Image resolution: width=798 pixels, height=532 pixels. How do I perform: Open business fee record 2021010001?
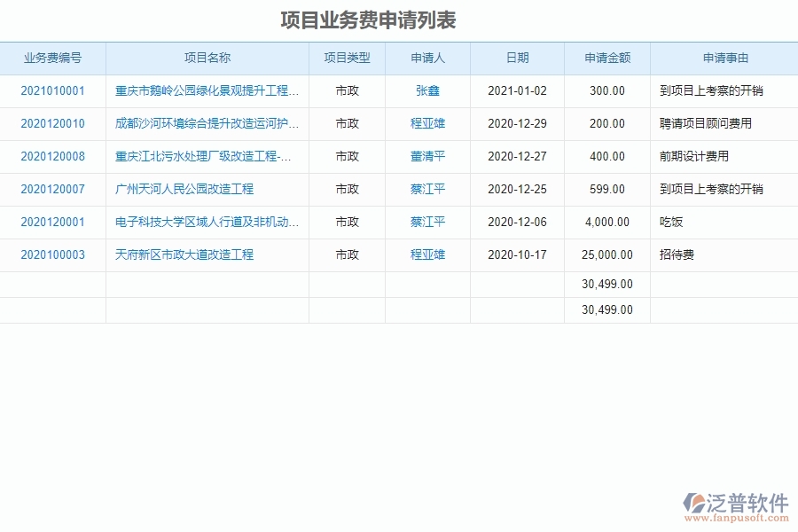point(52,90)
